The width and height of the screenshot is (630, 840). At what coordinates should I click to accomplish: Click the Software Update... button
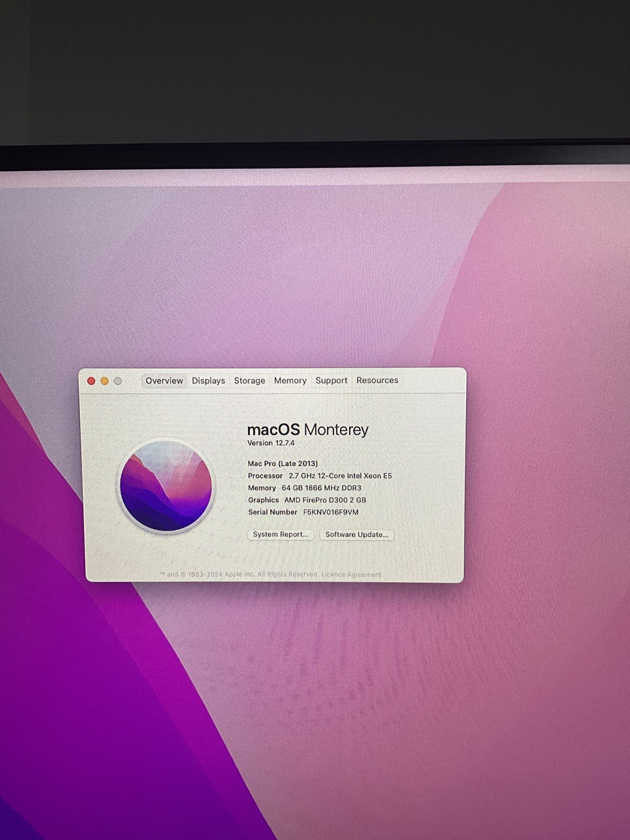[357, 534]
